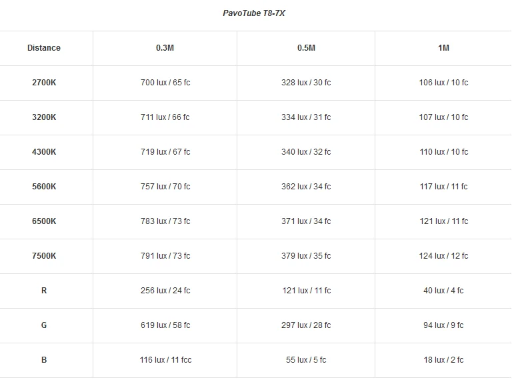The width and height of the screenshot is (532, 392).
Task: Click the 116 lux / 11 fcc cell
Action: click(x=165, y=360)
